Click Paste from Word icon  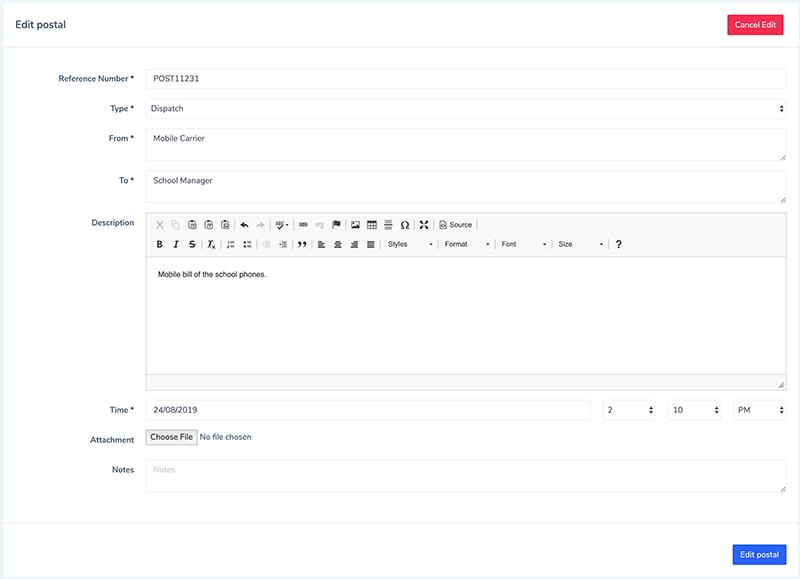225,225
